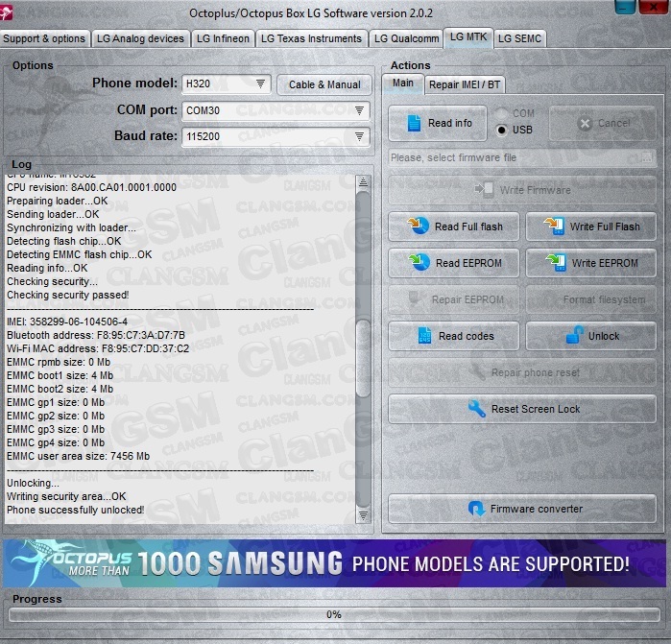Select the COM connection radio button
The image size is (671, 644).
pyautogui.click(x=501, y=113)
